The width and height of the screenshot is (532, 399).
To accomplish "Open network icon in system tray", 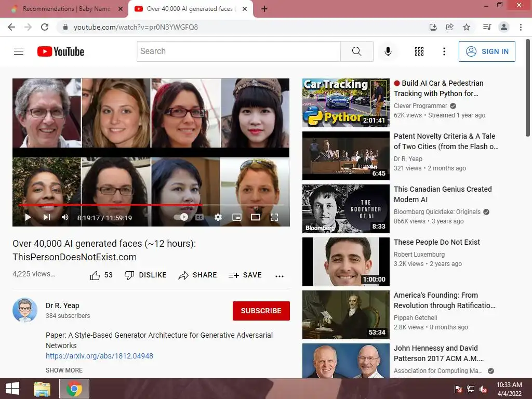I will (471, 389).
